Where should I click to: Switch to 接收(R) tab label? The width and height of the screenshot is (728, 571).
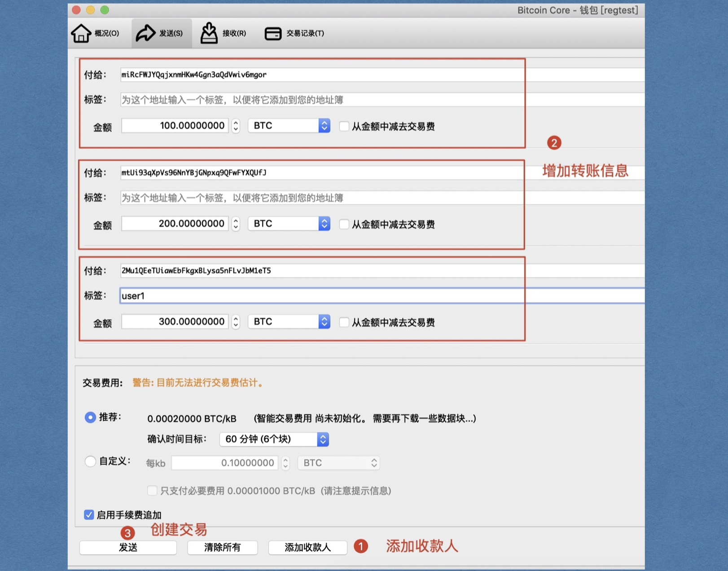234,33
